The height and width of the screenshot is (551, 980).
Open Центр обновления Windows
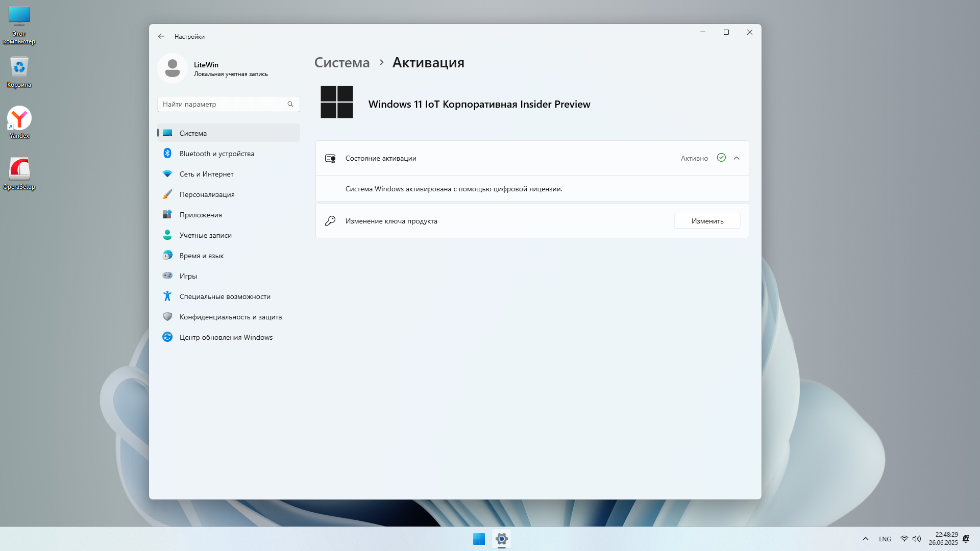tap(226, 337)
